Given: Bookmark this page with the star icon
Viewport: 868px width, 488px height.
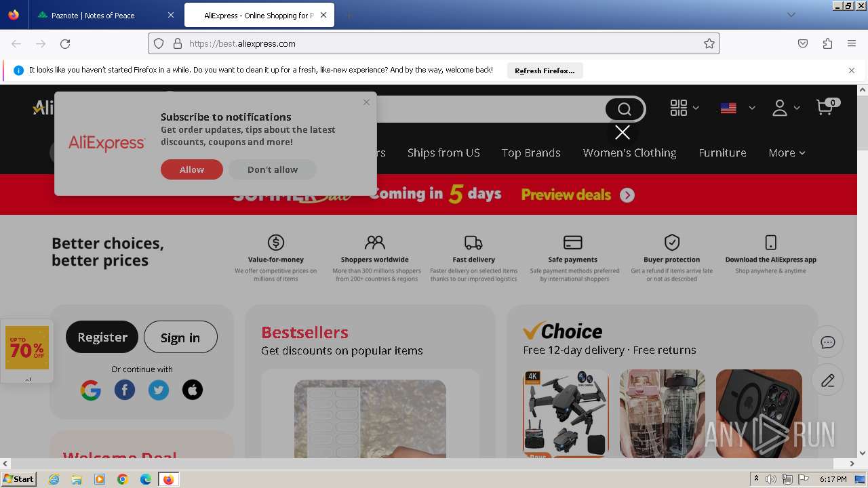Looking at the screenshot, I should (709, 43).
